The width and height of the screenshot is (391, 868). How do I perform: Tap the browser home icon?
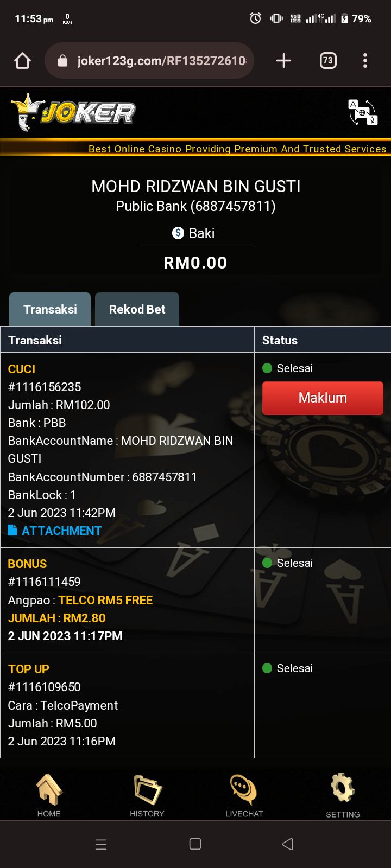(22, 61)
